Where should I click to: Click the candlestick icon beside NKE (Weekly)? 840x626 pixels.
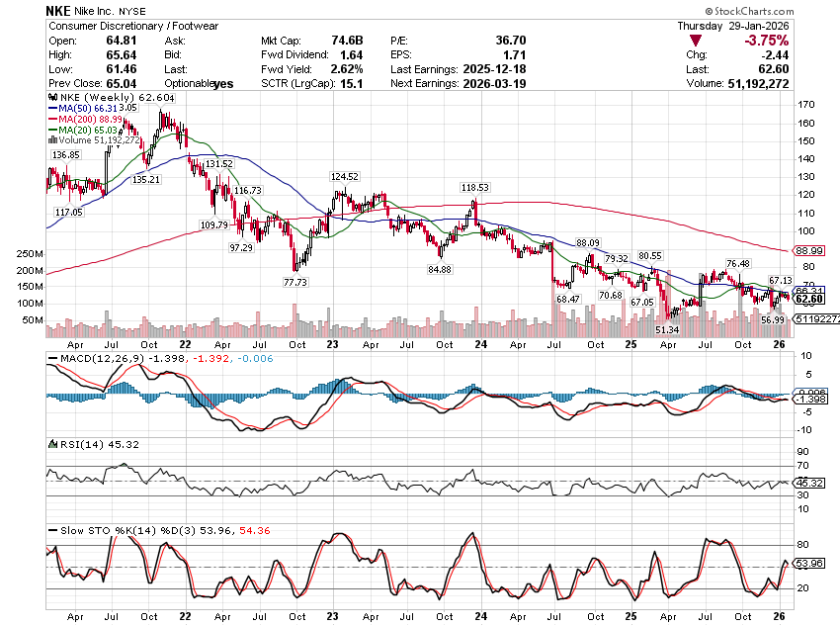52,97
